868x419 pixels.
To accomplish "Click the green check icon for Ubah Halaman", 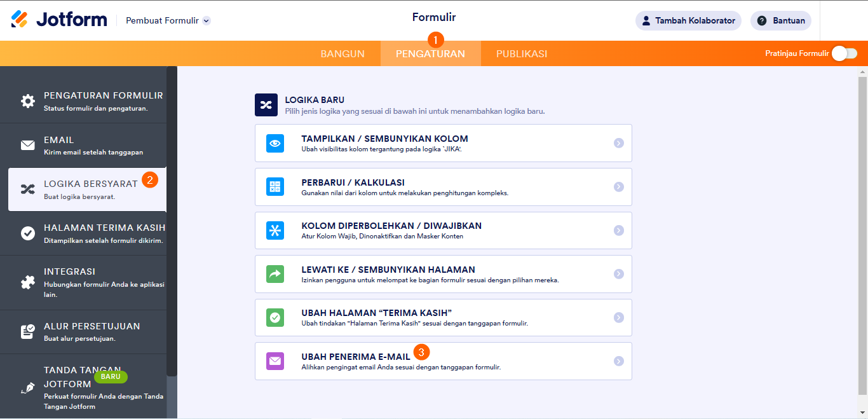I will (x=275, y=317).
